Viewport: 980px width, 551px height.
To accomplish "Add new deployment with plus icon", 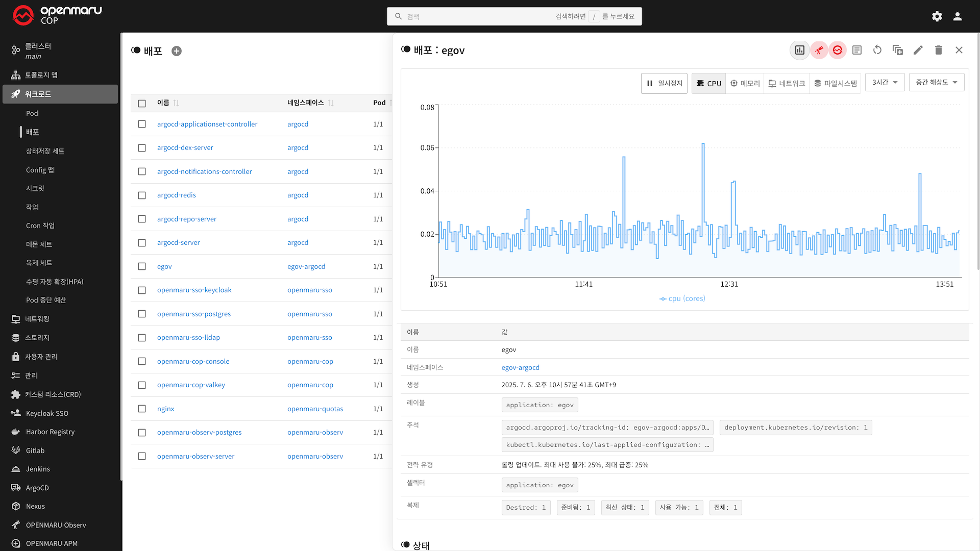I will (177, 51).
